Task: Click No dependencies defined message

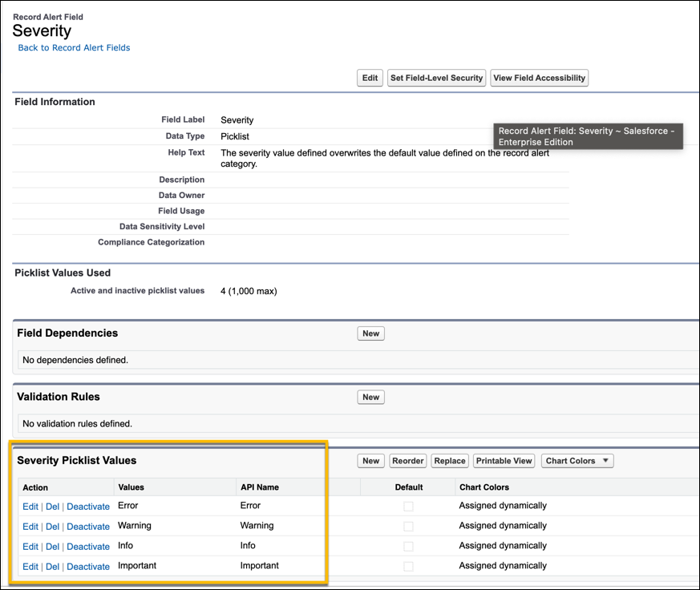Action: pos(75,360)
